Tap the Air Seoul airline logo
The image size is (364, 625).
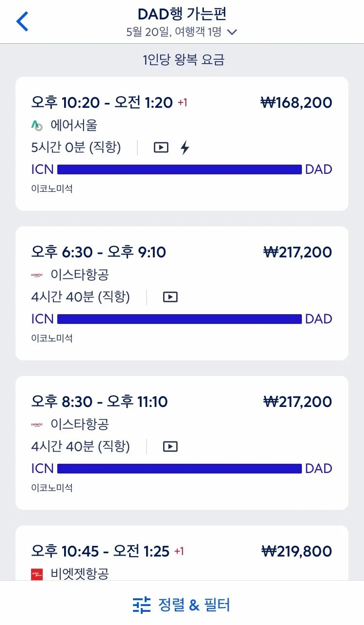tap(37, 126)
